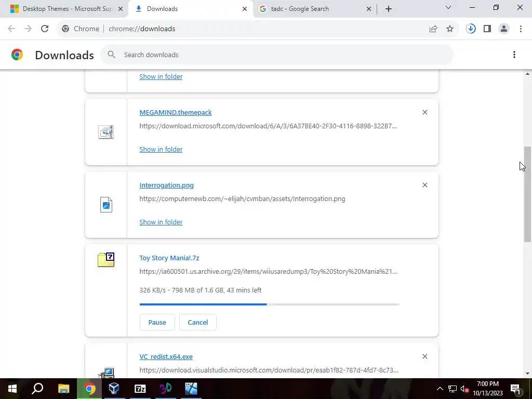Click the search magnifier icon in Downloads
532x399 pixels.
(x=111, y=55)
